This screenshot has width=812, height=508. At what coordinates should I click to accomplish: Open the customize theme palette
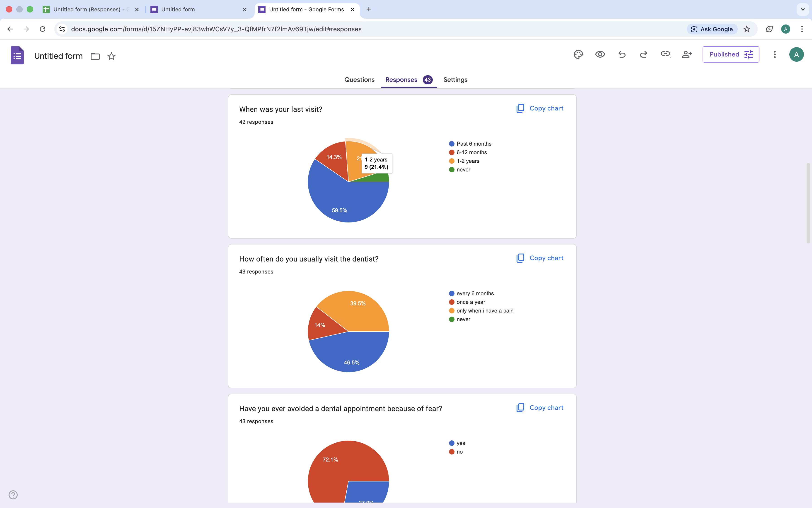pyautogui.click(x=578, y=54)
